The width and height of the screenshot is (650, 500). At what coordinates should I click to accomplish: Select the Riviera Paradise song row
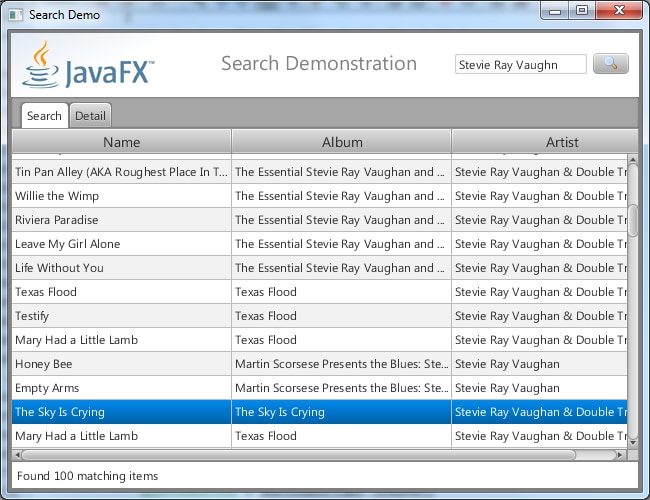tap(121, 220)
